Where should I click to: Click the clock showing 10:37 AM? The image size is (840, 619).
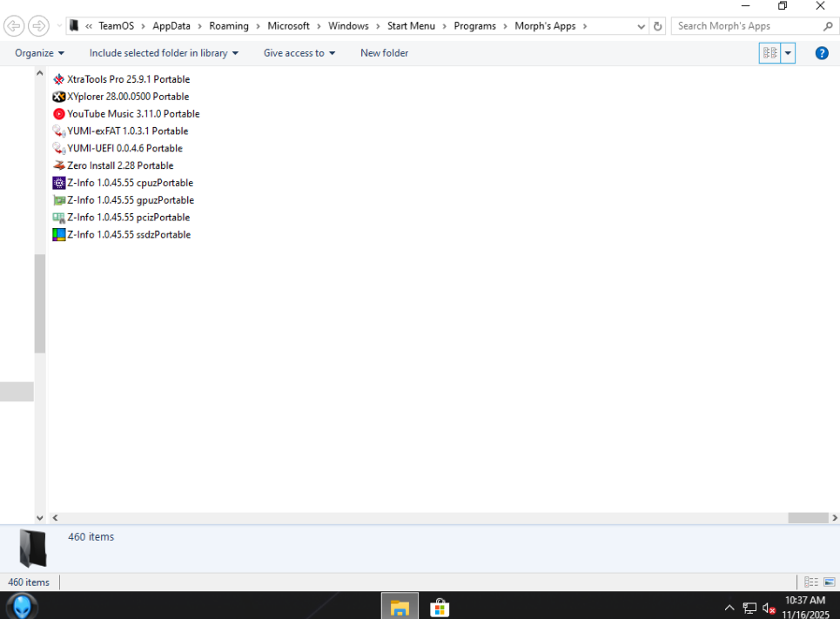(805, 600)
